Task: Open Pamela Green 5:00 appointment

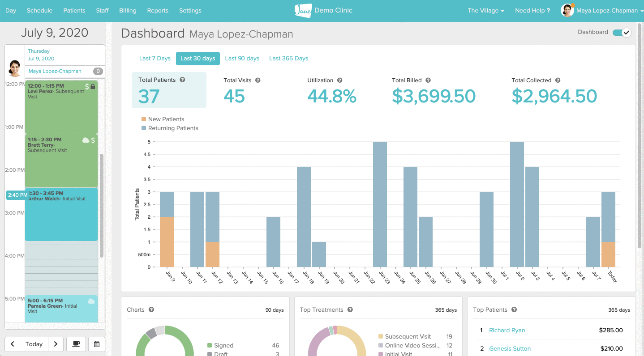Action: pyautogui.click(x=61, y=309)
